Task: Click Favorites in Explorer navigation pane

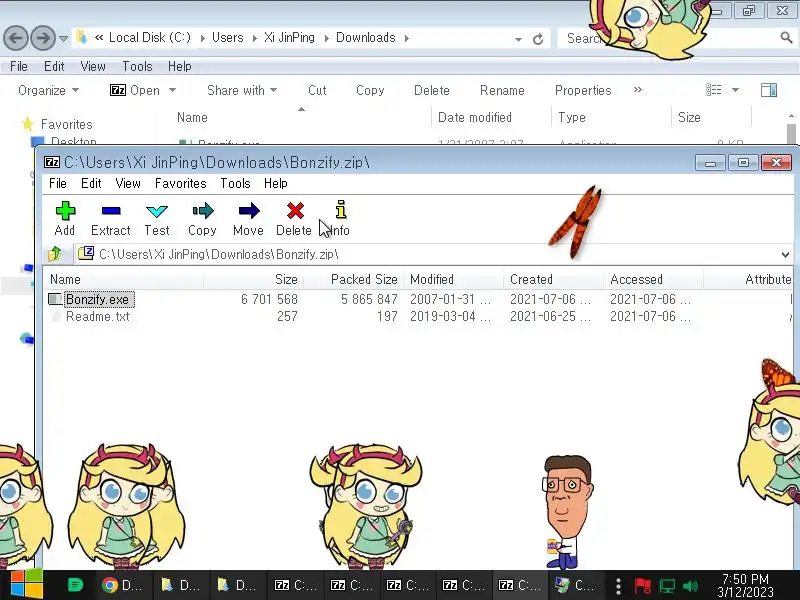Action: (66, 124)
